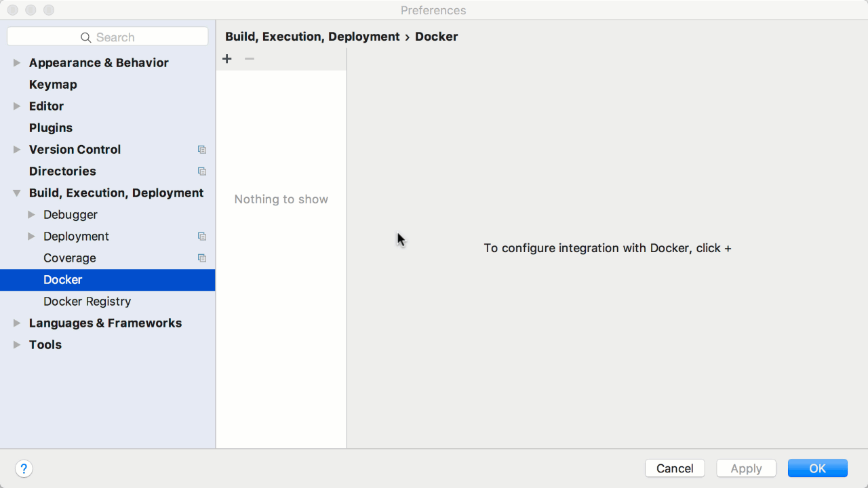The width and height of the screenshot is (868, 488).
Task: Click project-level icon beside Coverage
Action: [201, 258]
